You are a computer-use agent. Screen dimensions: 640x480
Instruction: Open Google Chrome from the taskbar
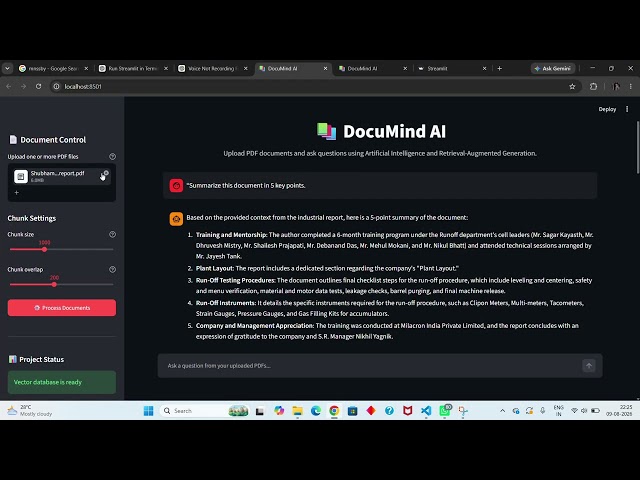[x=334, y=411]
